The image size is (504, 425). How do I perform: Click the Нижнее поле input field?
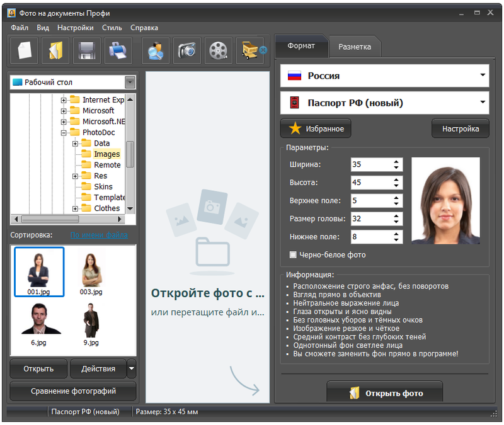tap(371, 237)
